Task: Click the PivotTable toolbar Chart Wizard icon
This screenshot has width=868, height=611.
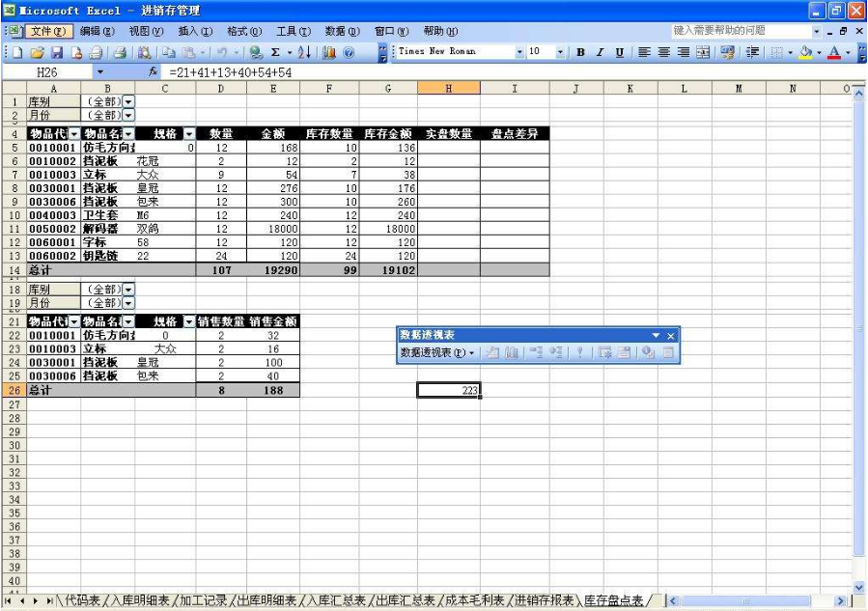Action: coord(512,352)
